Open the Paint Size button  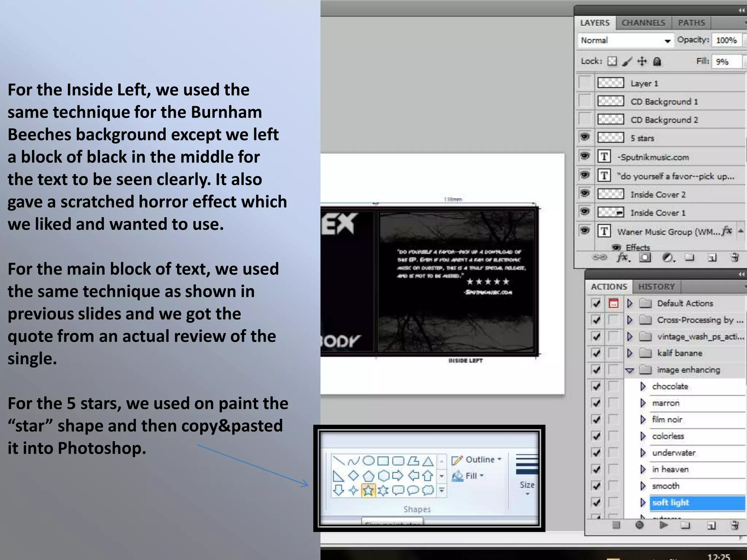527,475
